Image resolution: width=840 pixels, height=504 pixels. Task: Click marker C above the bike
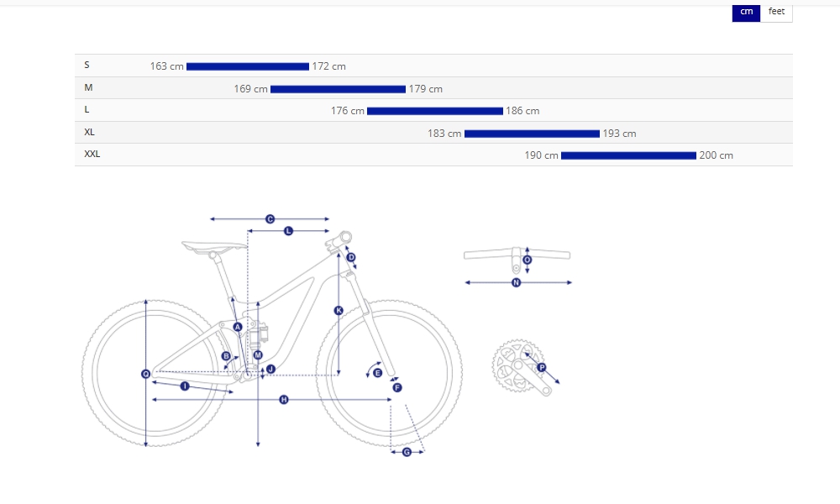(x=270, y=219)
